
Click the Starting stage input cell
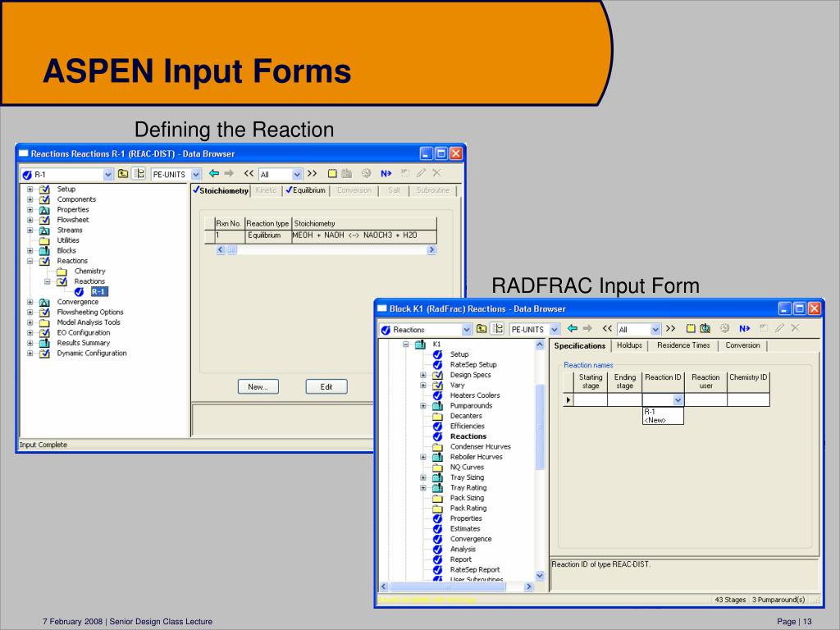tap(591, 399)
